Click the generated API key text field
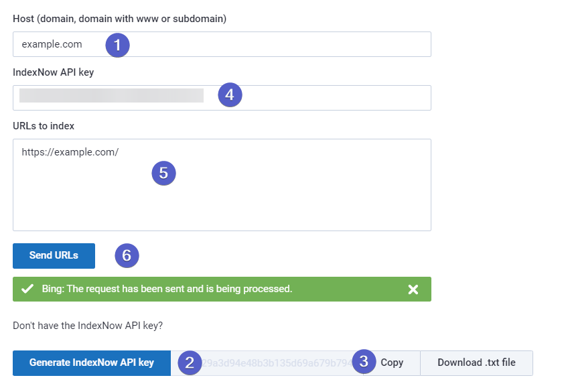This screenshot has width=564, height=392. click(x=267, y=363)
